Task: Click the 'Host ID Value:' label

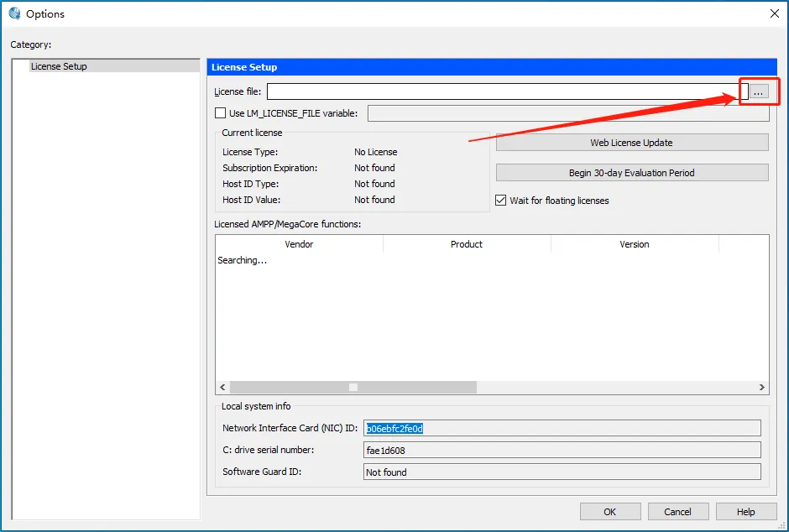Action: point(251,200)
